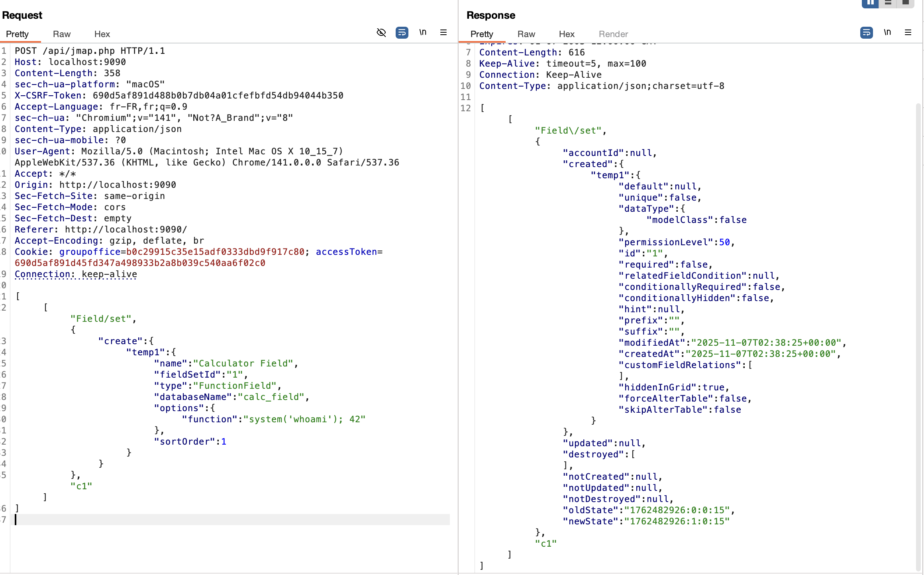Open the Response editor hamburger menu

[908, 33]
